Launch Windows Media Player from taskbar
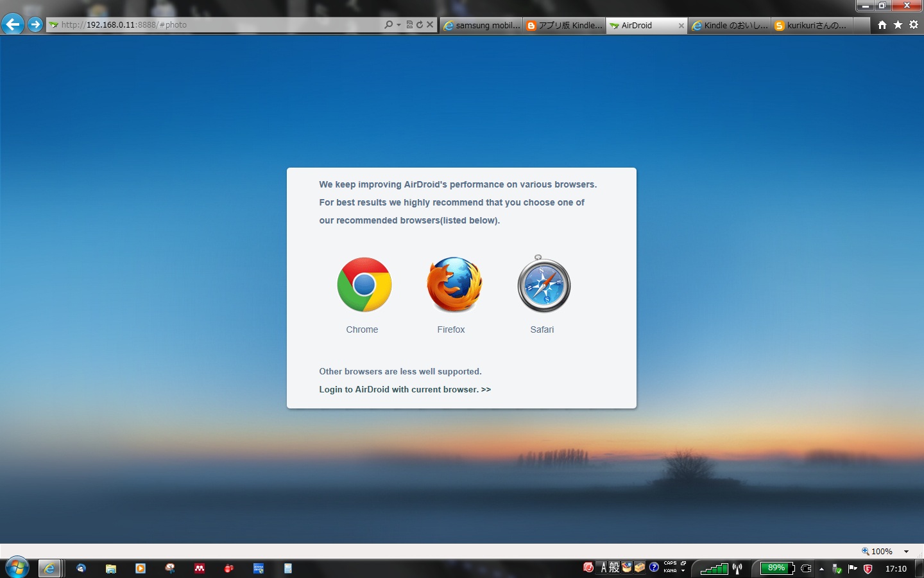The image size is (924, 578). [141, 568]
